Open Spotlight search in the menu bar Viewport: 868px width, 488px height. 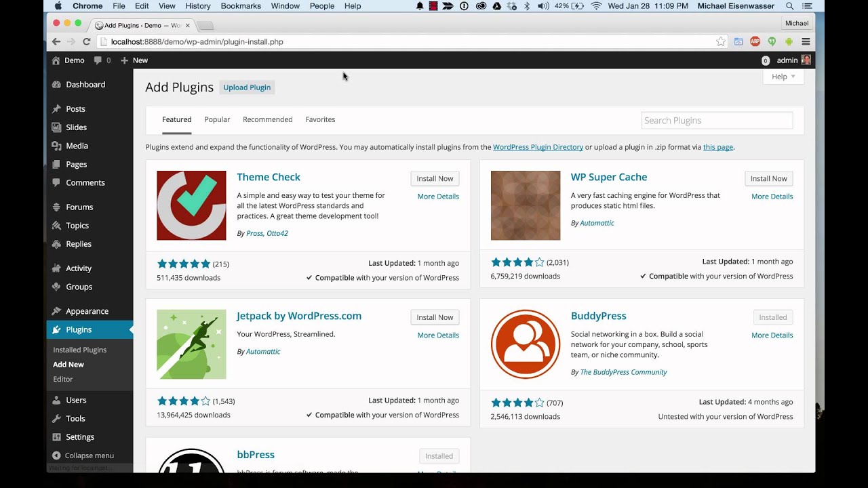[790, 6]
